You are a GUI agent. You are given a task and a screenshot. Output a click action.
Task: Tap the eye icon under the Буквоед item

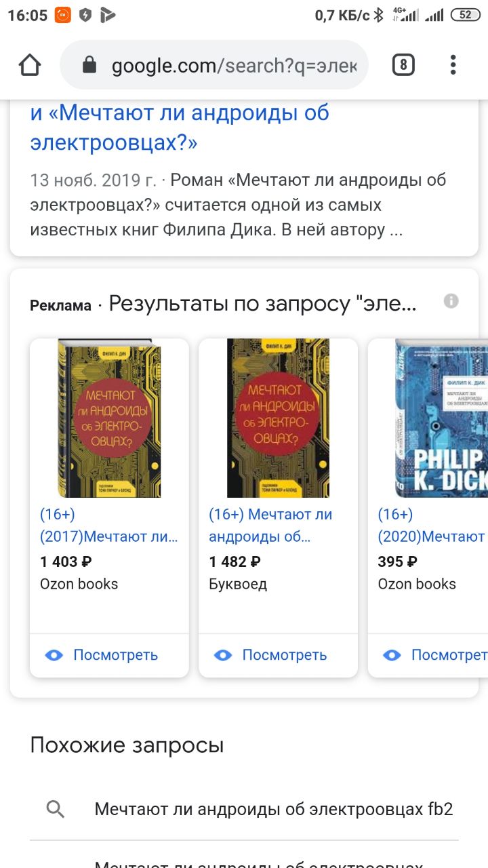[223, 655]
